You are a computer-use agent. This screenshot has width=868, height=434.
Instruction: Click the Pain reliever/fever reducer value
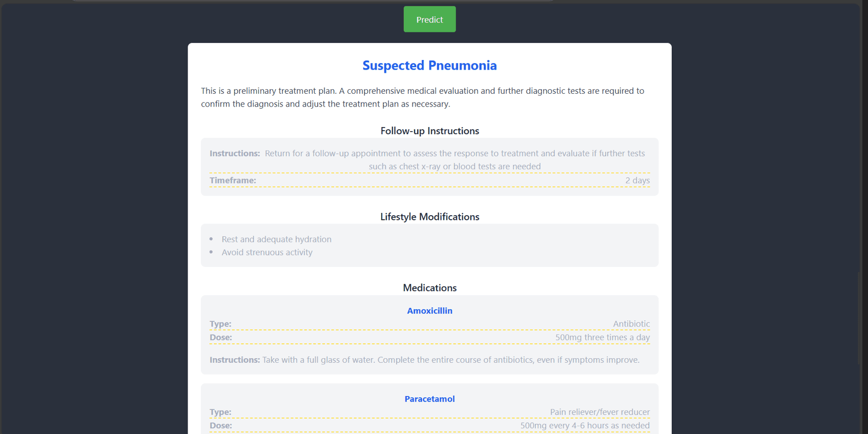pyautogui.click(x=600, y=412)
